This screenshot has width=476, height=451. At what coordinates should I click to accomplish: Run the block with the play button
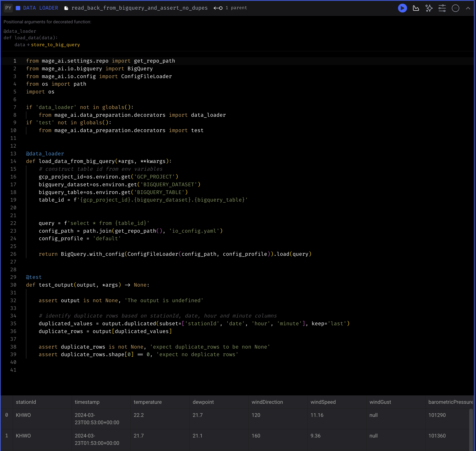(x=402, y=8)
